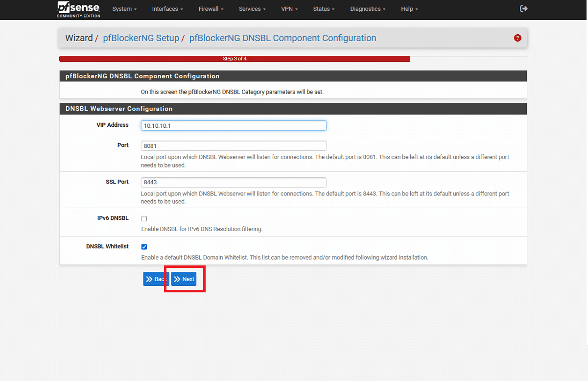Open the Firewall dropdown menu
588x381 pixels.
tap(211, 9)
